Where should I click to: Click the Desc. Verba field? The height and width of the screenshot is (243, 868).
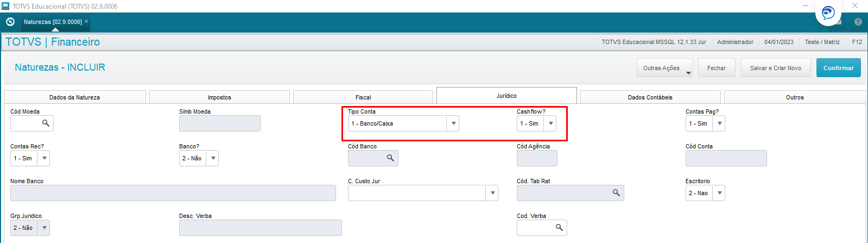tap(261, 228)
